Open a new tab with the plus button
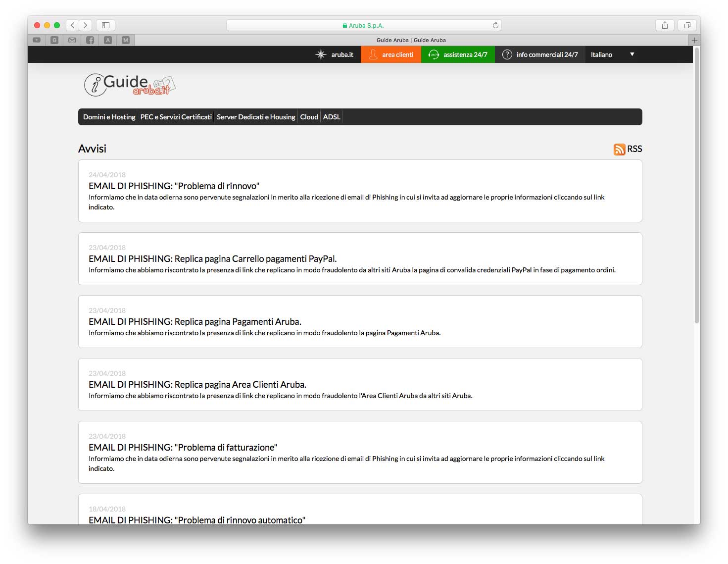The width and height of the screenshot is (728, 564). point(694,40)
